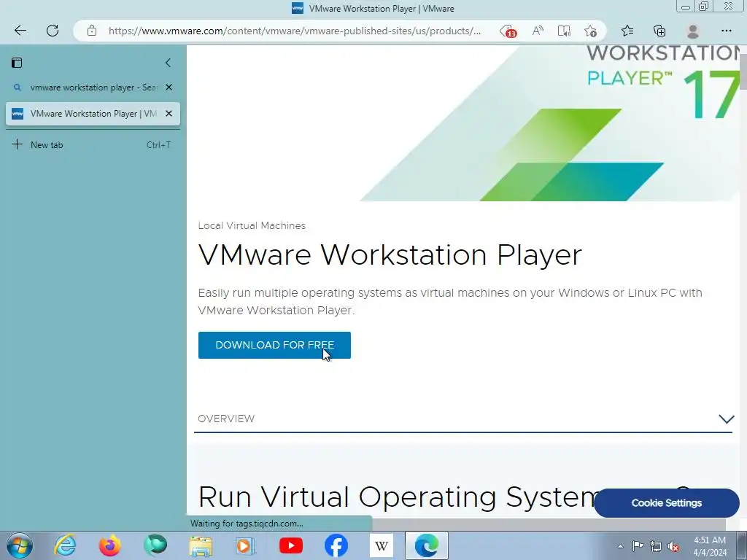The image size is (747, 560).
Task: Open the taskbar clock and date
Action: pos(710,546)
